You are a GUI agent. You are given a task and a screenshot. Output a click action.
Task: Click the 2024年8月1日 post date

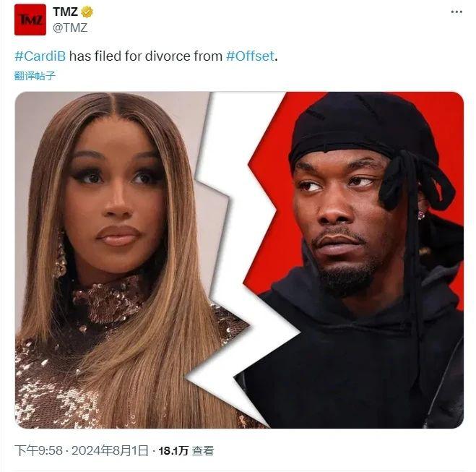click(110, 450)
